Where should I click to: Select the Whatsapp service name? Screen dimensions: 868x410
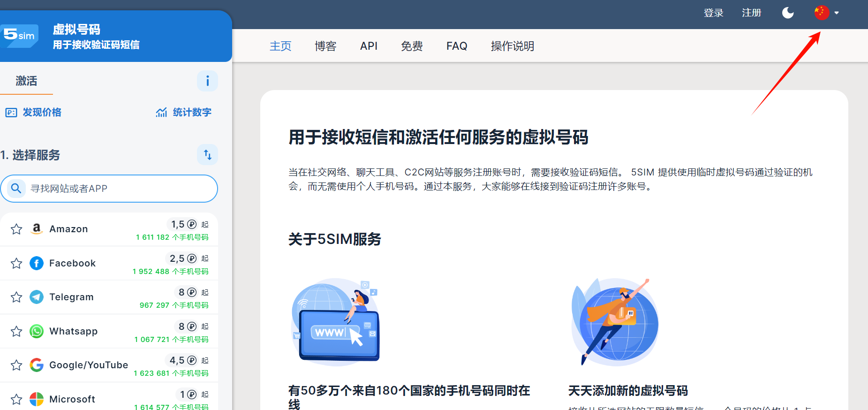tap(74, 331)
